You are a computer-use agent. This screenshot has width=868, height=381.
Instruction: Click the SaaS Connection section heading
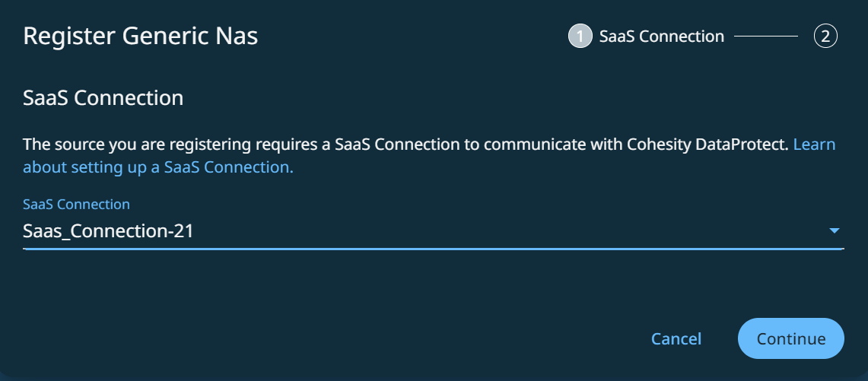[x=103, y=98]
